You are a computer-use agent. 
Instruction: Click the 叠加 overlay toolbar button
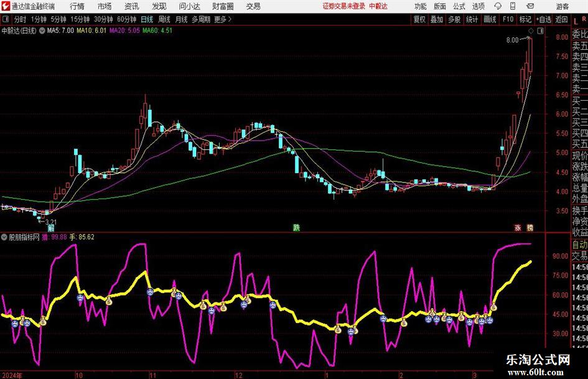(437, 19)
